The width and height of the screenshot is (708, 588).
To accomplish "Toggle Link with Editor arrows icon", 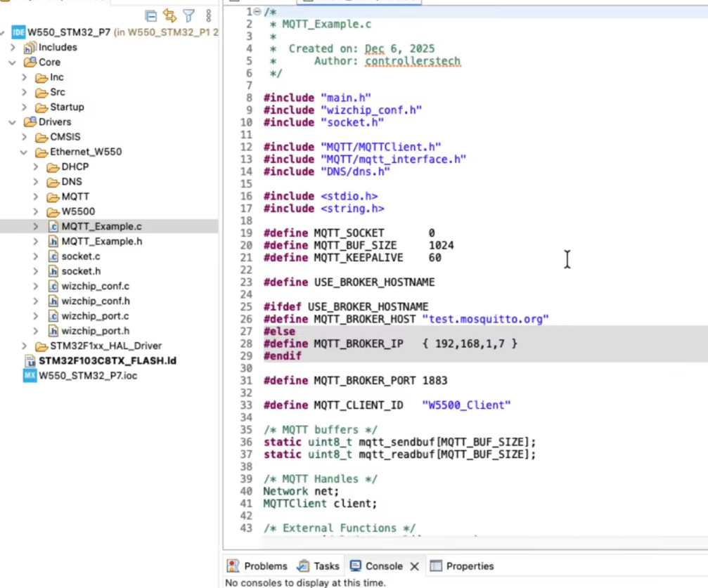I will click(169, 15).
